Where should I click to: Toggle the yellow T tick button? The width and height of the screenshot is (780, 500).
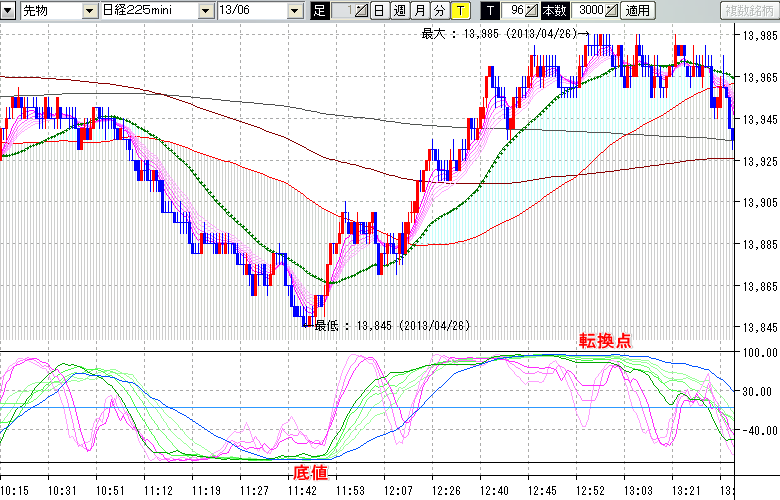click(459, 11)
